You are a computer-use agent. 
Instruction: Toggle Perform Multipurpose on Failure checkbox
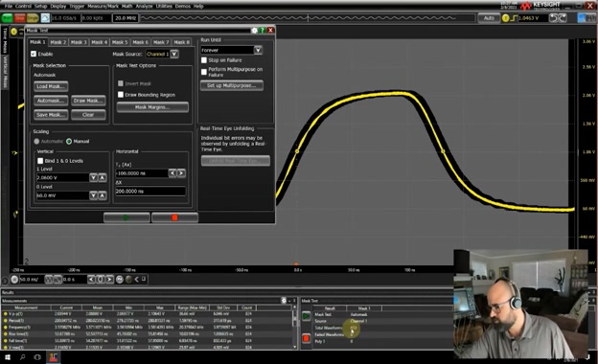[x=204, y=72]
